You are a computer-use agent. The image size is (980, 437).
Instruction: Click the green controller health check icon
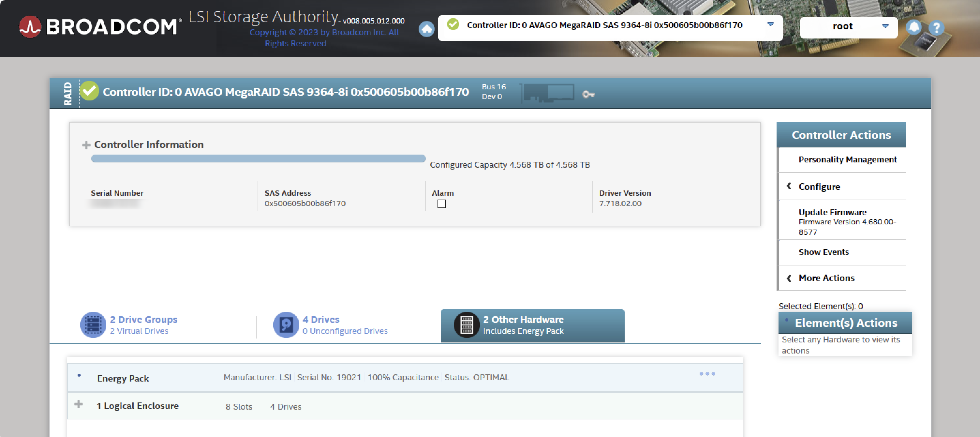click(x=90, y=91)
